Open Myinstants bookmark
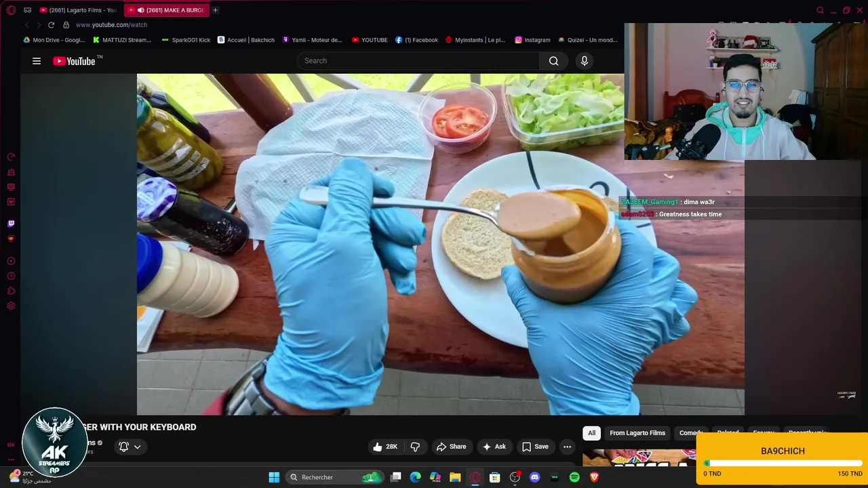868x488 pixels. point(475,40)
